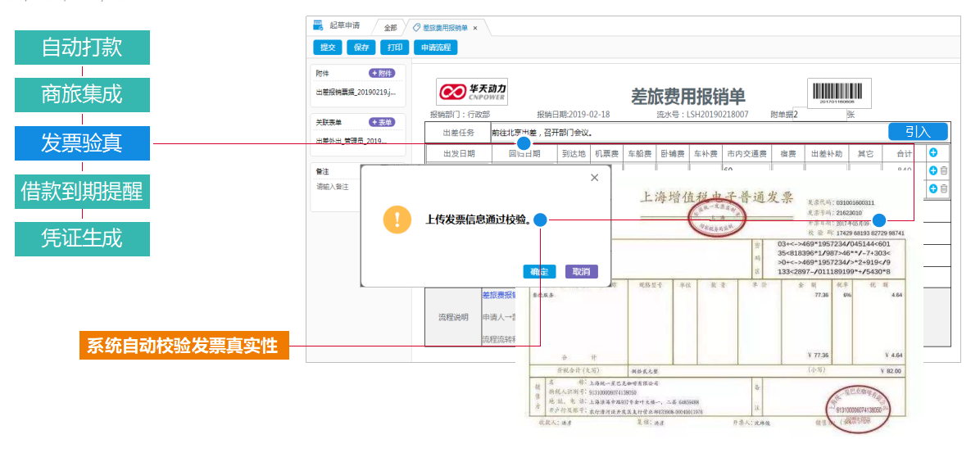The image size is (980, 471).
Task: Click the plus icon in the table header row
Action: pyautogui.click(x=932, y=153)
